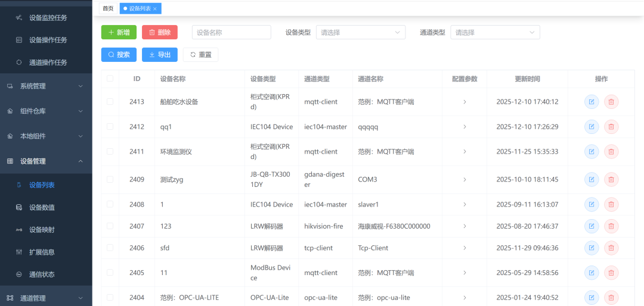Tick the checkbox for device 2409
Viewport: 644px width, 306px height.
tap(110, 179)
